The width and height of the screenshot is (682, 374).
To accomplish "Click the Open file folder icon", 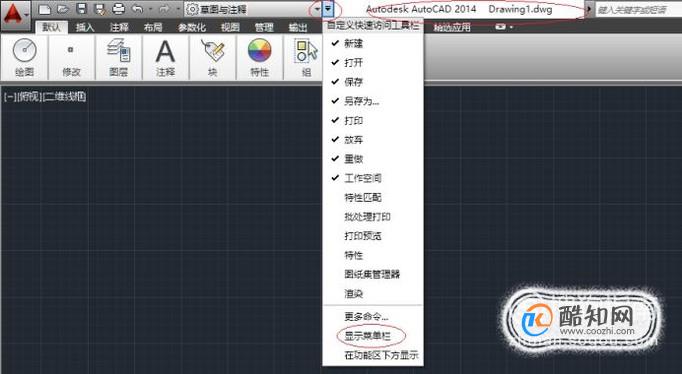I will tap(63, 9).
